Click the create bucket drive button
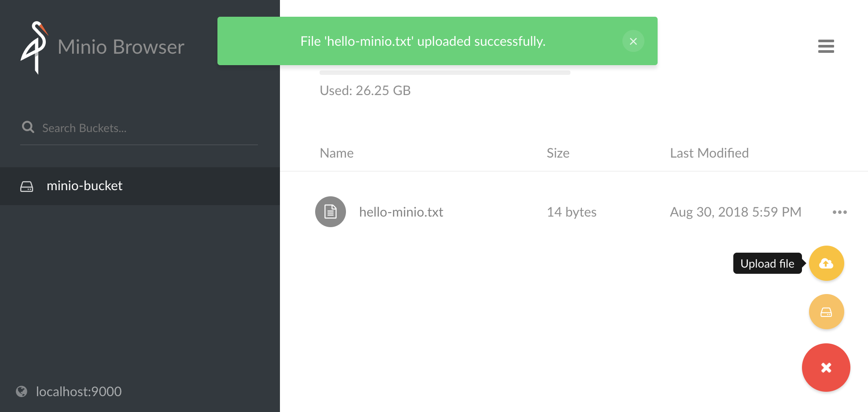This screenshot has height=412, width=868. 826,312
